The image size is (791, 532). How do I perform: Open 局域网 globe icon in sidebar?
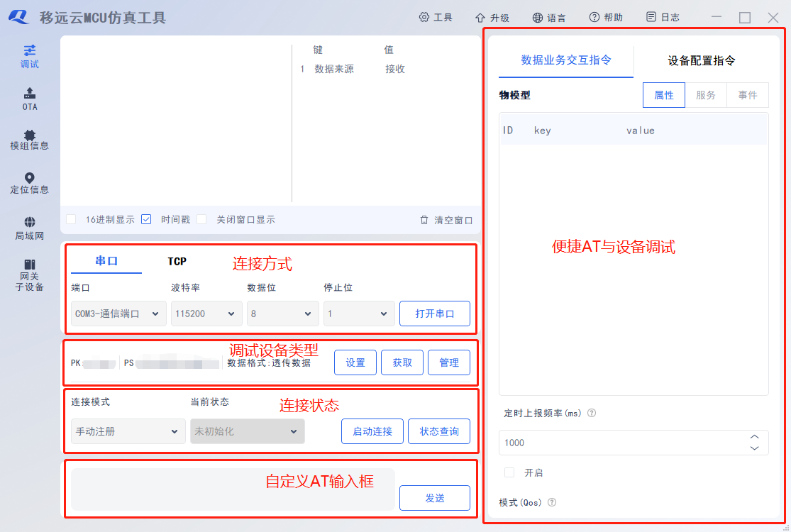click(29, 222)
